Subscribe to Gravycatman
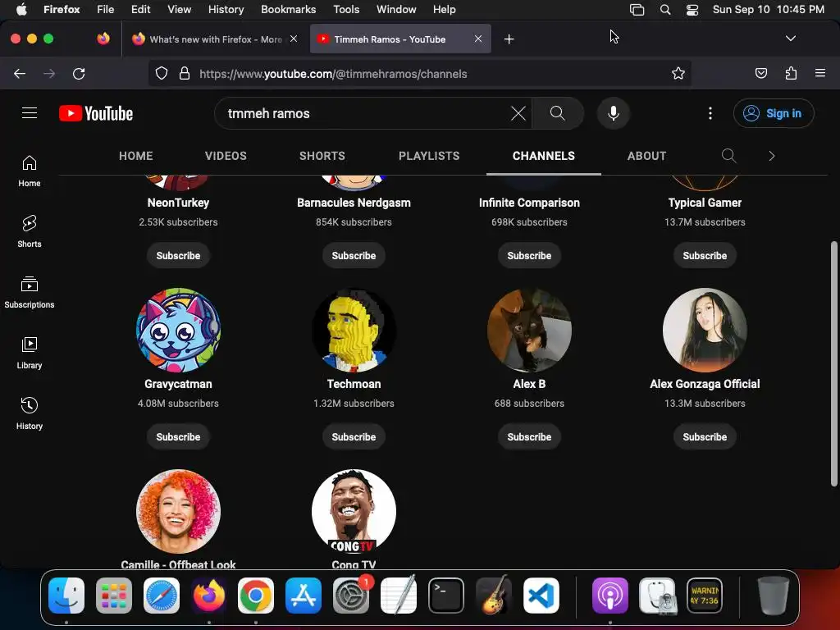Image resolution: width=840 pixels, height=630 pixels. point(178,436)
